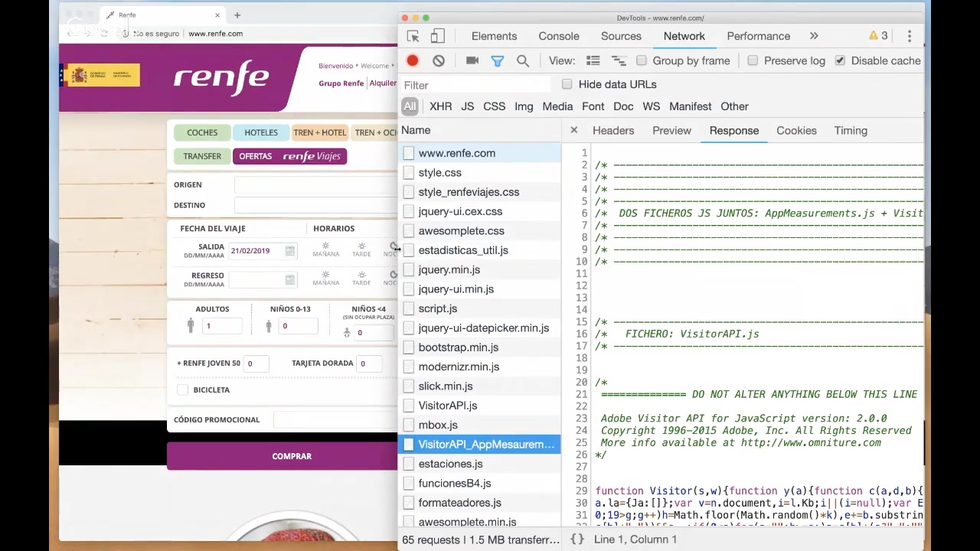Check the Bicicleta checkbox

click(182, 390)
